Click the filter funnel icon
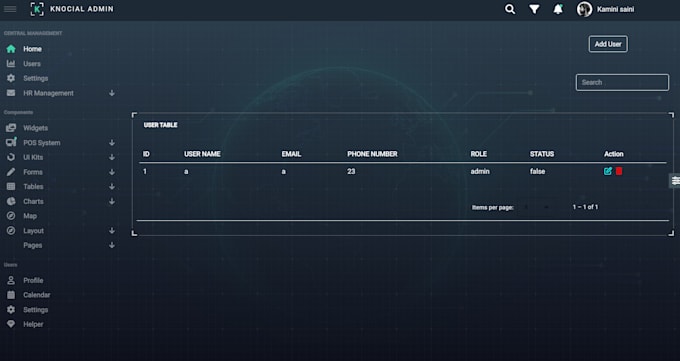The image size is (680, 361). tap(534, 9)
